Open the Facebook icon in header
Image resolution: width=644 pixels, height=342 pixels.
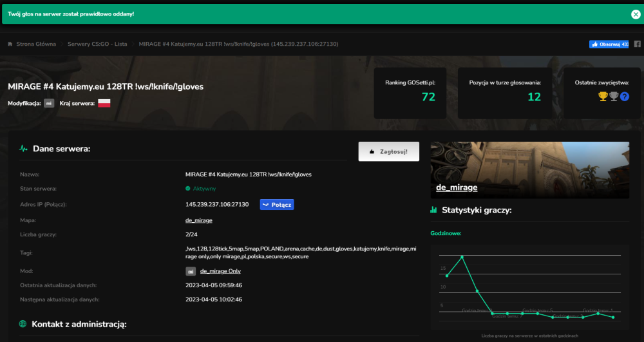(x=638, y=44)
